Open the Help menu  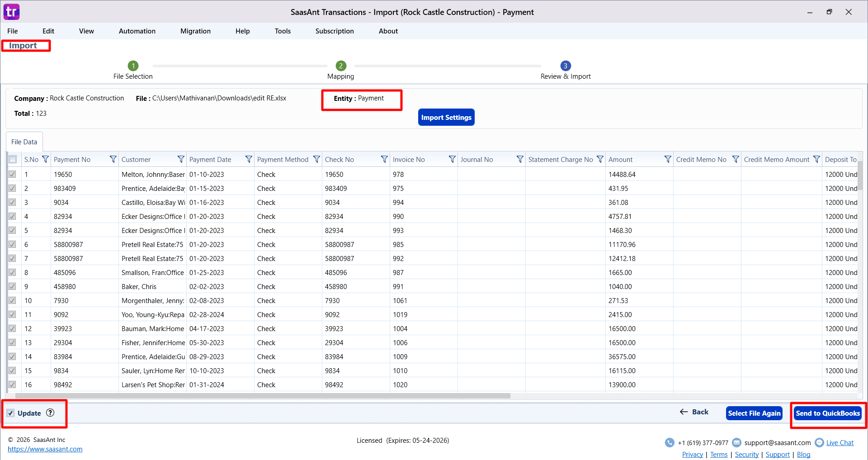click(243, 31)
